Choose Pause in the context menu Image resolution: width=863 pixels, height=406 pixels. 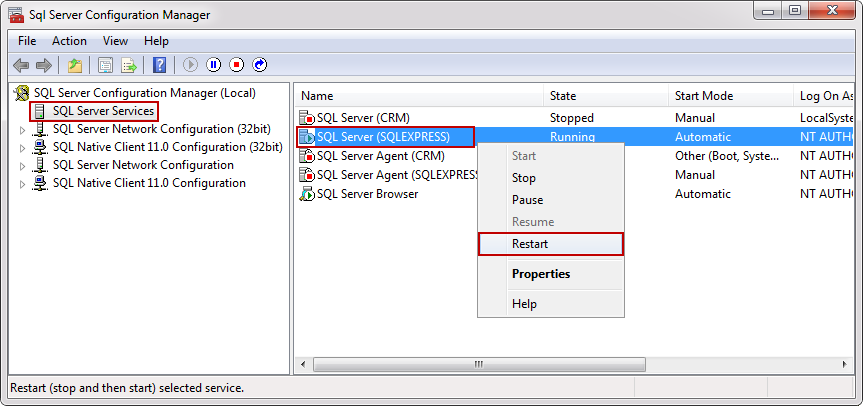pos(551,200)
